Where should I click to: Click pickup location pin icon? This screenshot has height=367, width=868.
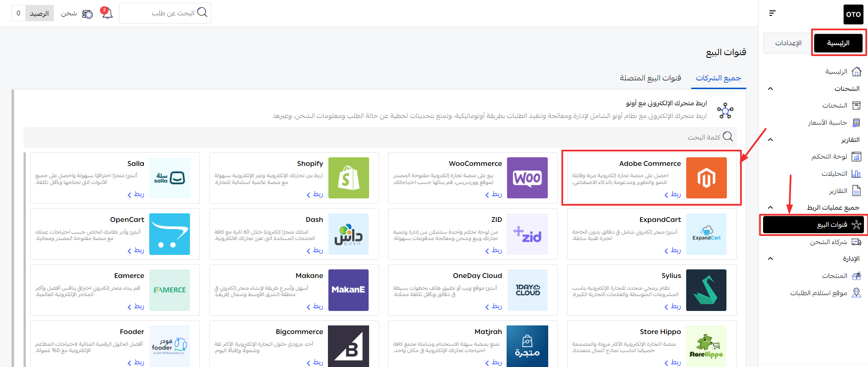(856, 293)
